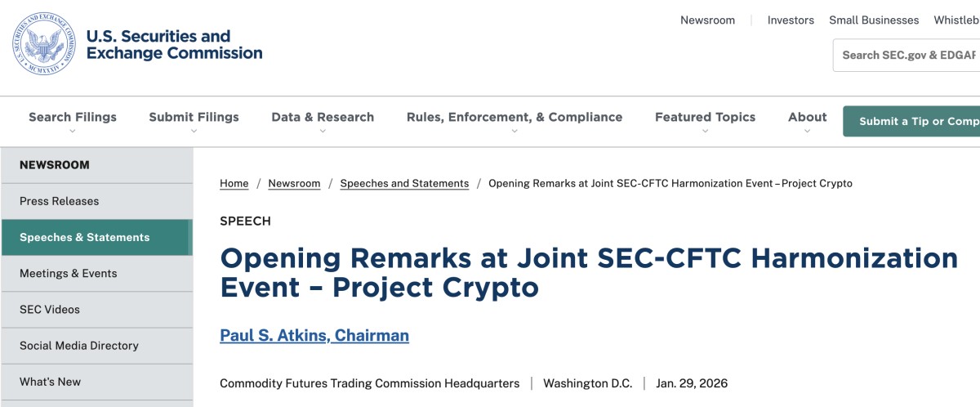Screen dimensions: 980x407
Task: Open the Paul S. Atkins, Chairman link
Action: pos(314,335)
